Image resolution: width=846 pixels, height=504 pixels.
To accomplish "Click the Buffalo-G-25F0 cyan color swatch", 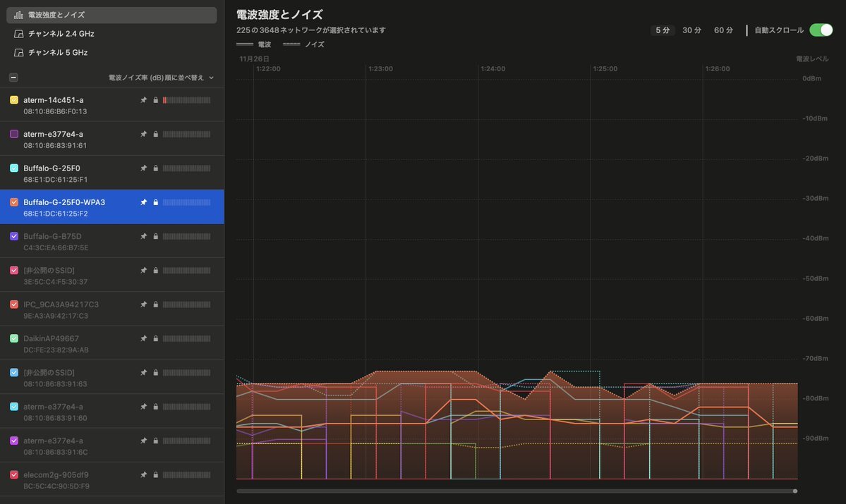I will pyautogui.click(x=14, y=168).
